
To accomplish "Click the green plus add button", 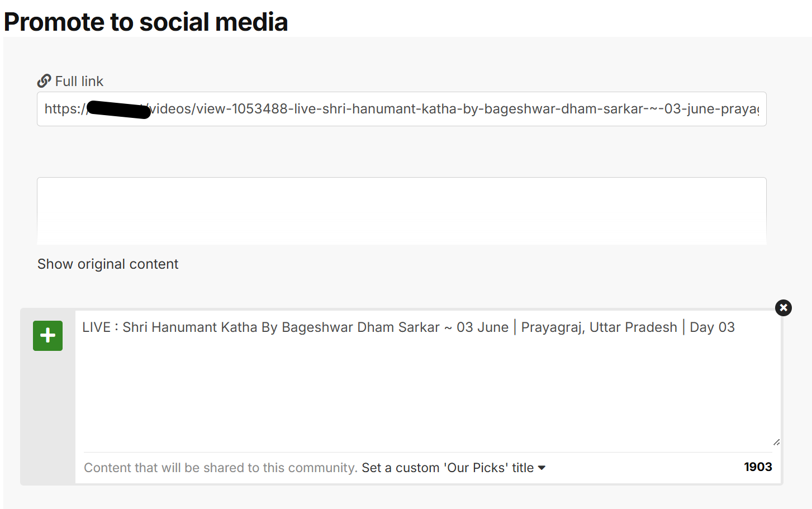I will pyautogui.click(x=48, y=336).
